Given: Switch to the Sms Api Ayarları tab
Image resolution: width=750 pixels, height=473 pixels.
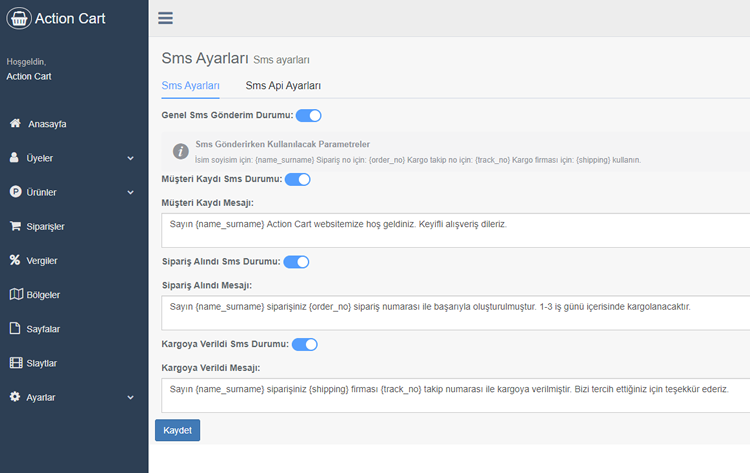Looking at the screenshot, I should coord(283,86).
